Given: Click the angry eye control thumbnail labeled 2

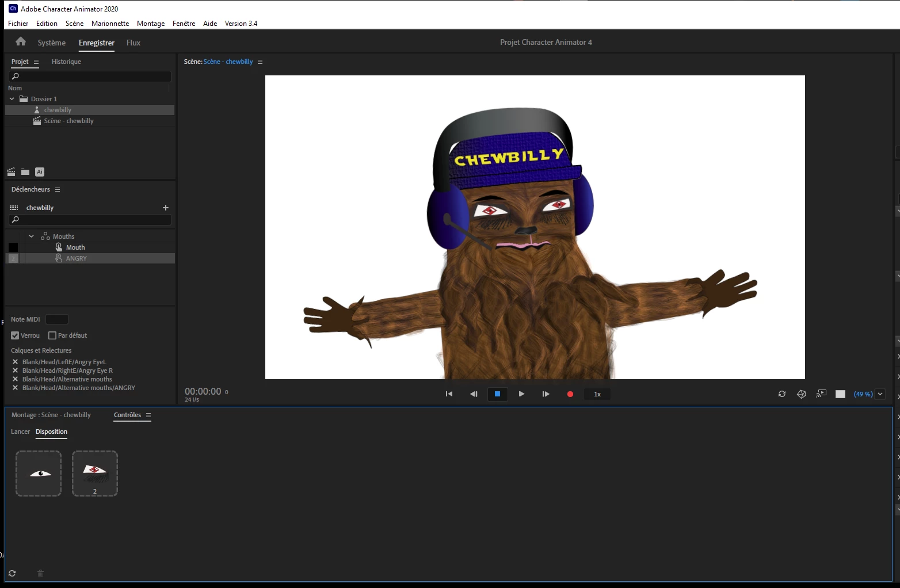Looking at the screenshot, I should click(95, 474).
